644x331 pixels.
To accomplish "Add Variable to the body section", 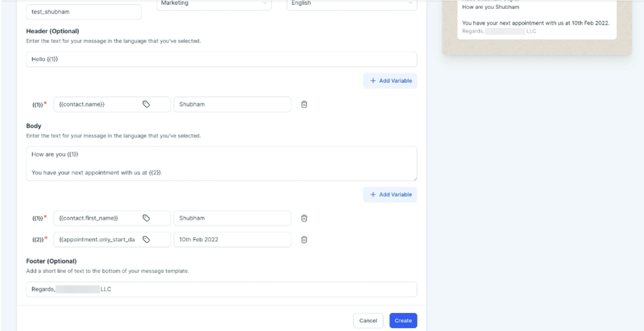I will point(390,195).
